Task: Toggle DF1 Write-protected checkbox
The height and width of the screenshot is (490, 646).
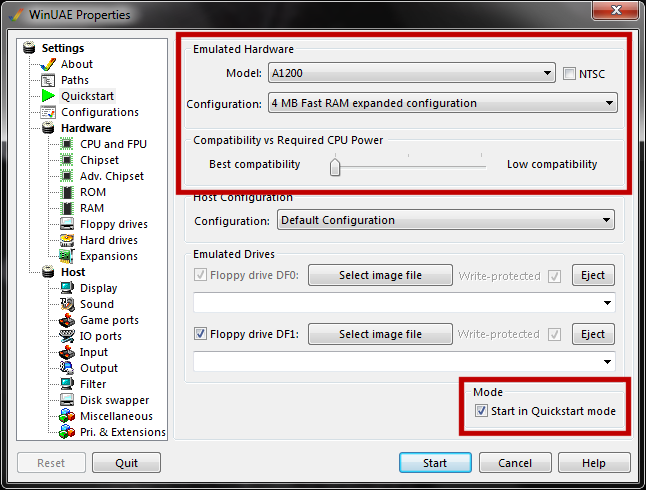Action: click(x=555, y=334)
